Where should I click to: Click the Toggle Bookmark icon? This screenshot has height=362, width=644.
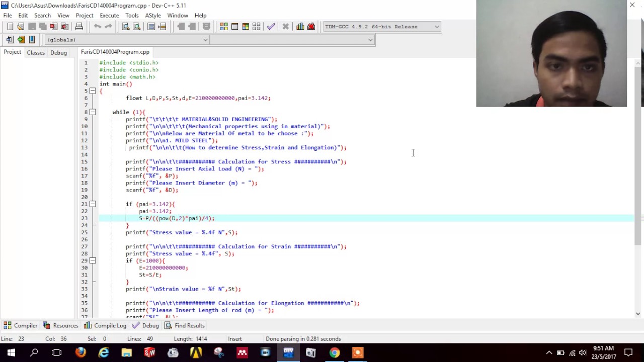click(x=32, y=40)
